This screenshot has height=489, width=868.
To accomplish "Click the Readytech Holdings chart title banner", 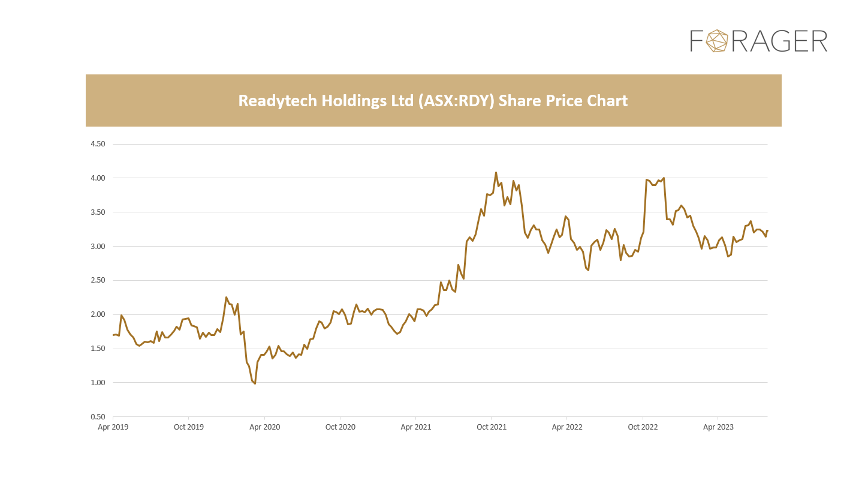I will coord(433,101).
